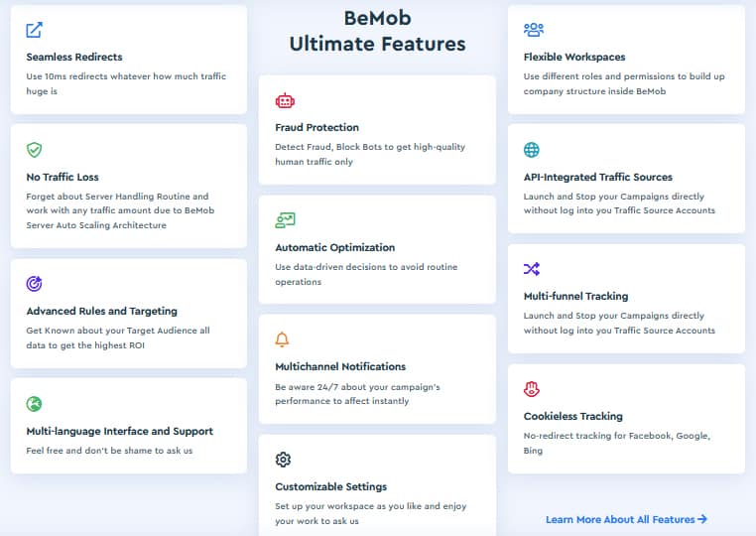This screenshot has height=536, width=756.
Task: Click the Flexible Workspaces people icon
Action: [534, 30]
